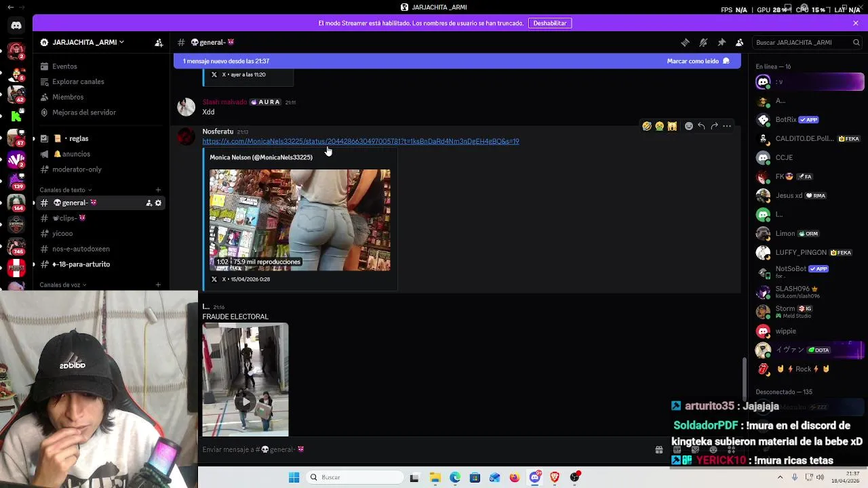Click Nosferatu username

tap(218, 131)
